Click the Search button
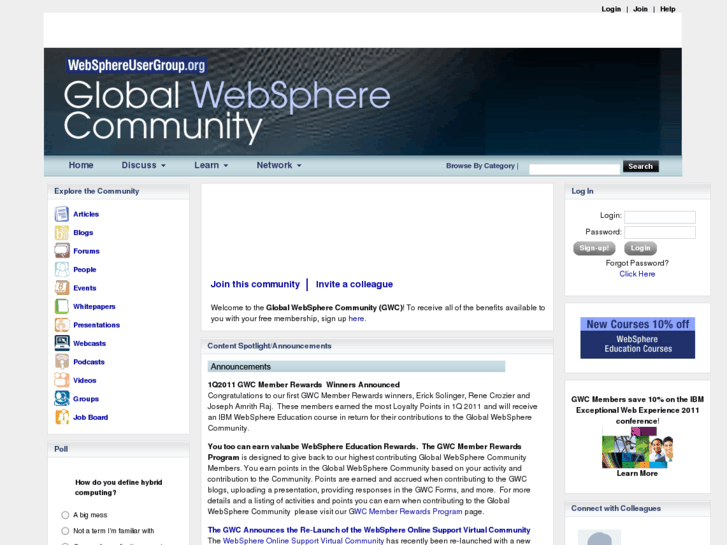The width and height of the screenshot is (727, 545). 640,166
